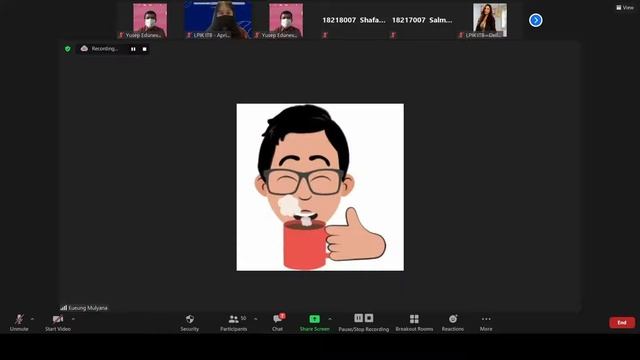Click the Recording... status text
This screenshot has height=360, width=640.
coord(104,49)
